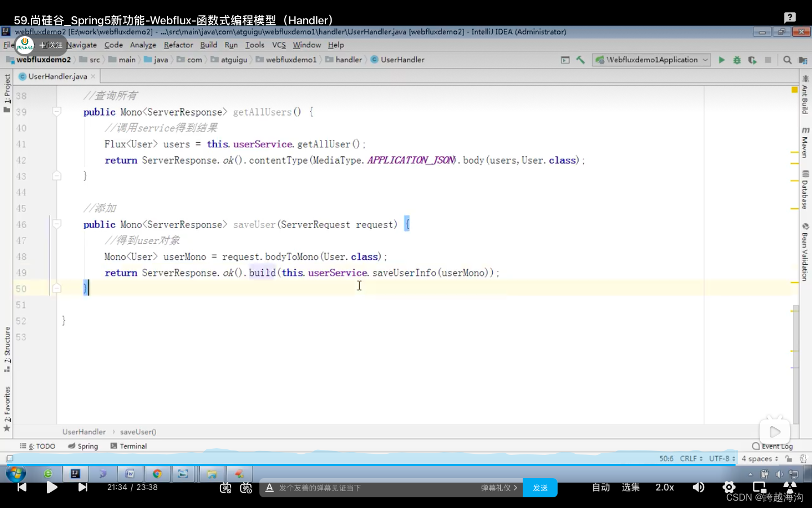
Task: Open the Run menu
Action: [231, 45]
